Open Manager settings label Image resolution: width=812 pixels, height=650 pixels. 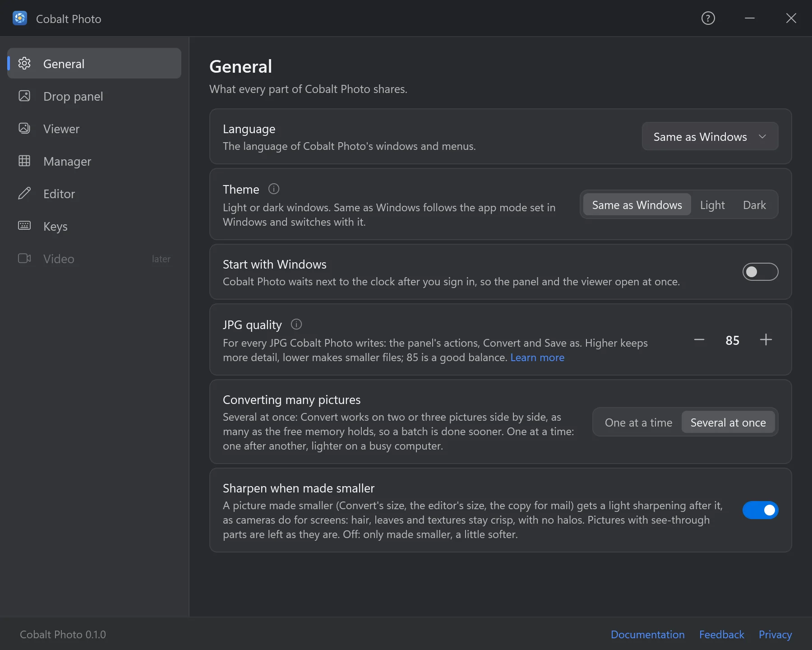[x=67, y=161]
